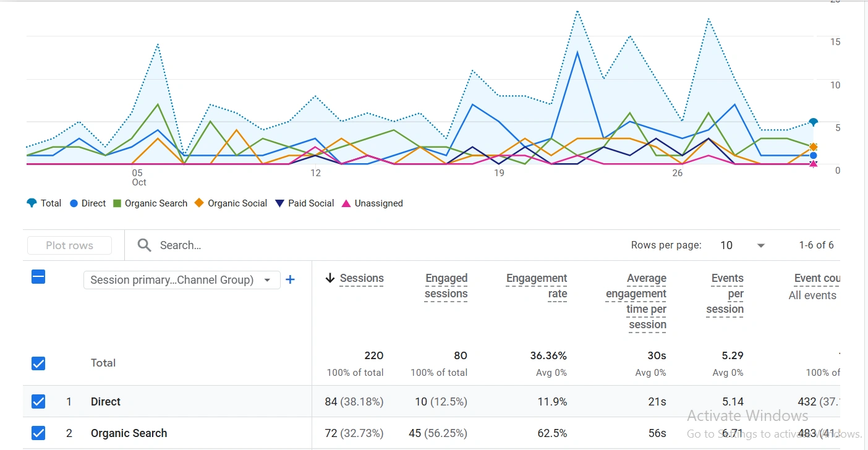Click the Plot rows button
The image size is (868, 450).
69,245
